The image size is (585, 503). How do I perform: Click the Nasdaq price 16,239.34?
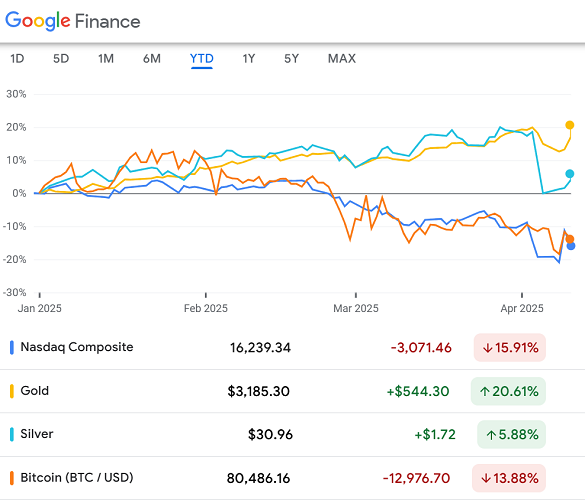tap(260, 348)
